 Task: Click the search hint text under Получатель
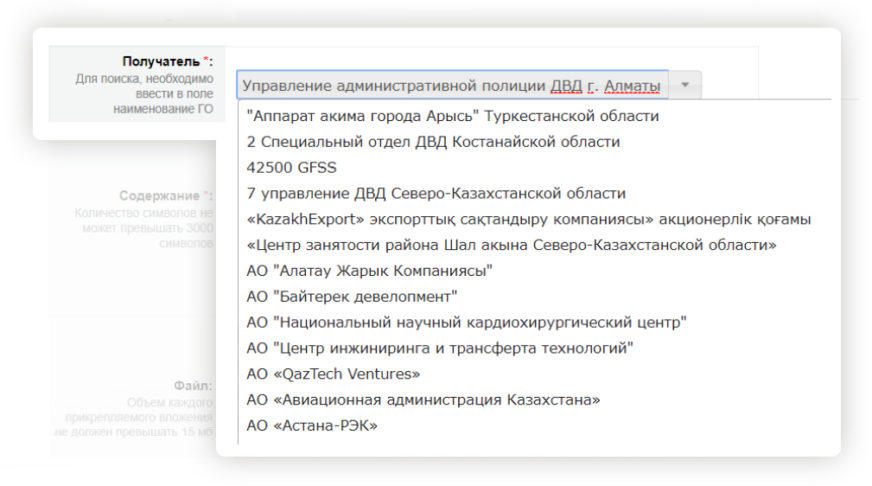click(144, 93)
